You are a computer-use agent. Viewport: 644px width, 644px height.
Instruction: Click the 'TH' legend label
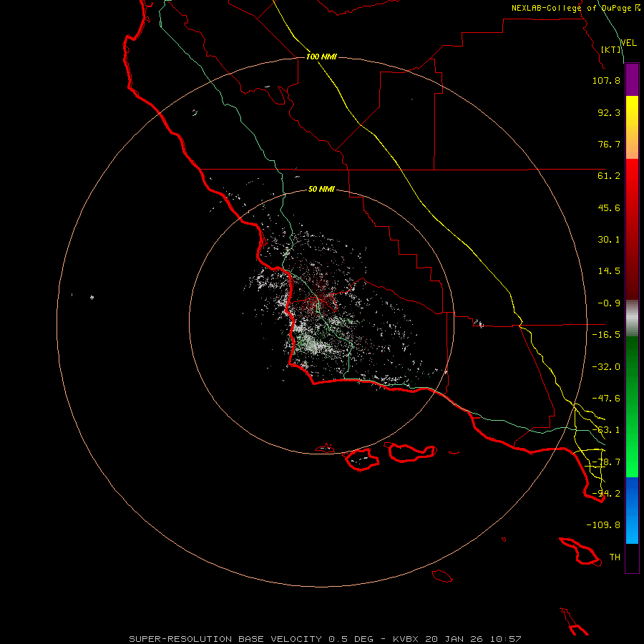pos(615,557)
